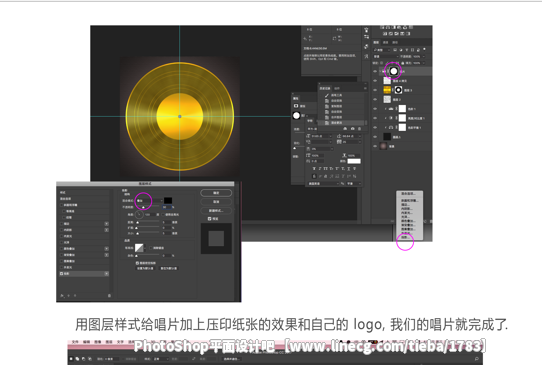This screenshot has width=542, height=365.
Task: Click the white circle mask thumbnail in Properties panel
Action: click(296, 116)
